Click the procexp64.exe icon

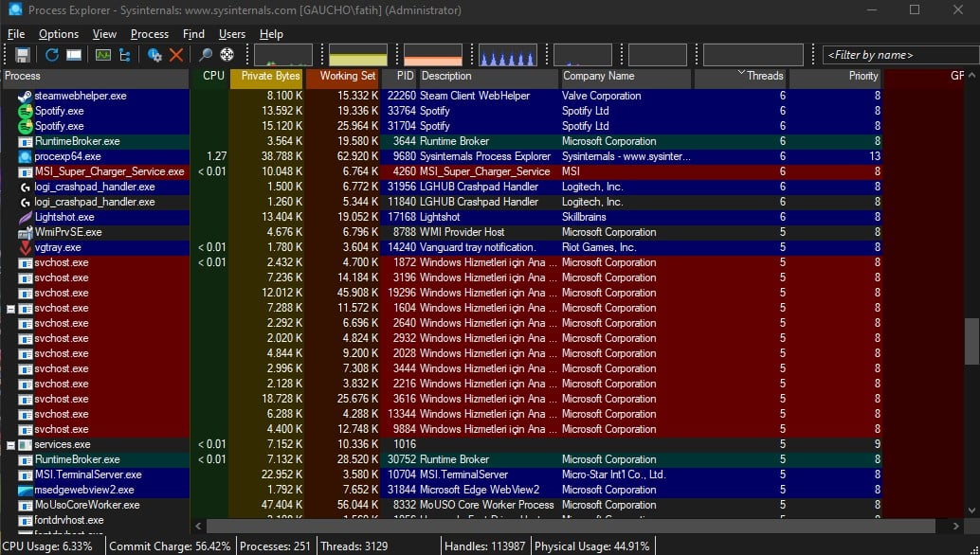[25, 156]
